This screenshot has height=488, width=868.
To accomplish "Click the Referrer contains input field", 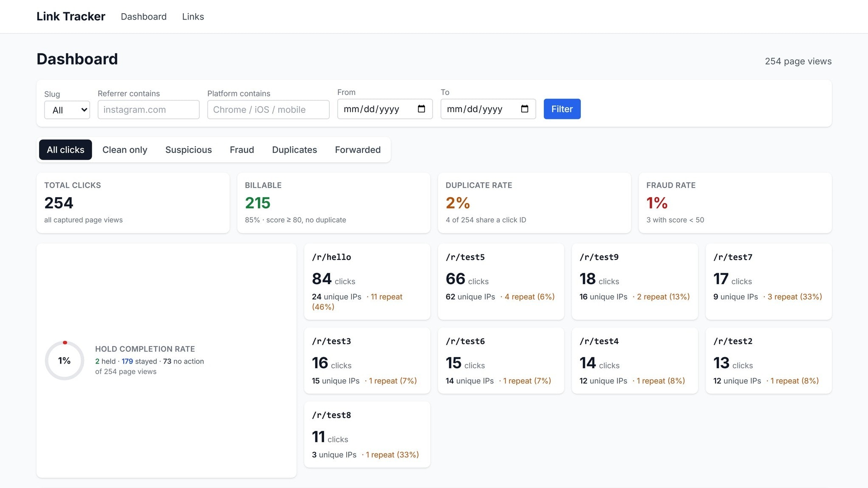I will click(149, 110).
